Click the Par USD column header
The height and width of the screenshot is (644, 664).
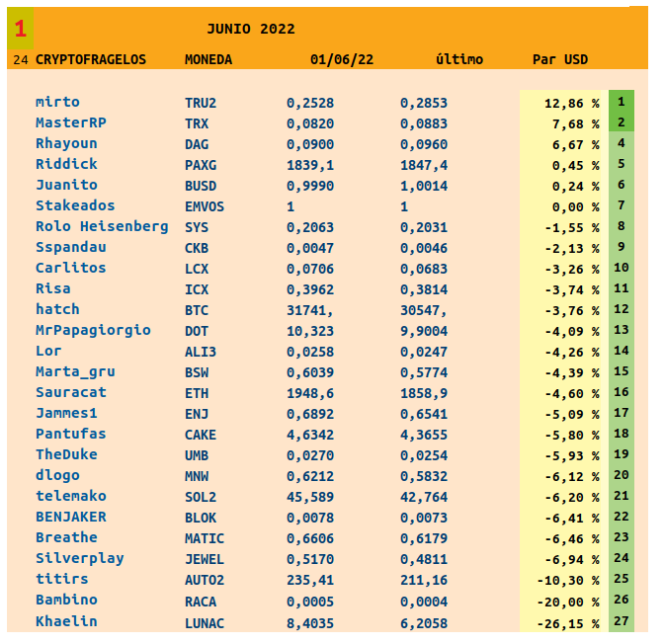pyautogui.click(x=560, y=59)
